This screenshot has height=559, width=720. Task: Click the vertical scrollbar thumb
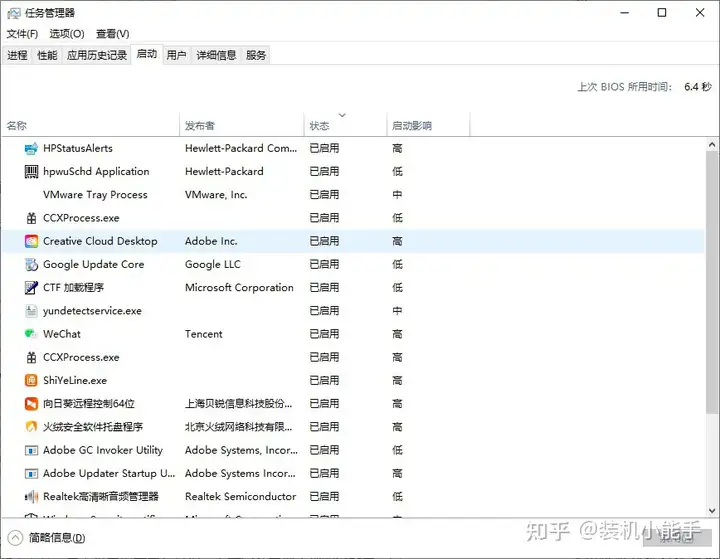712,282
